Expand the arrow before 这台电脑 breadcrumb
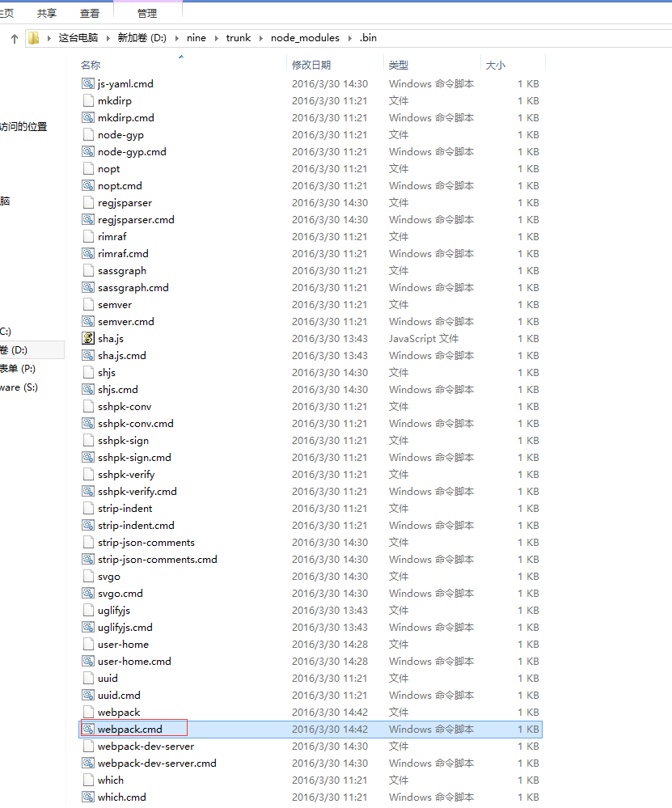Screen dimensions: 672x808 [49, 38]
